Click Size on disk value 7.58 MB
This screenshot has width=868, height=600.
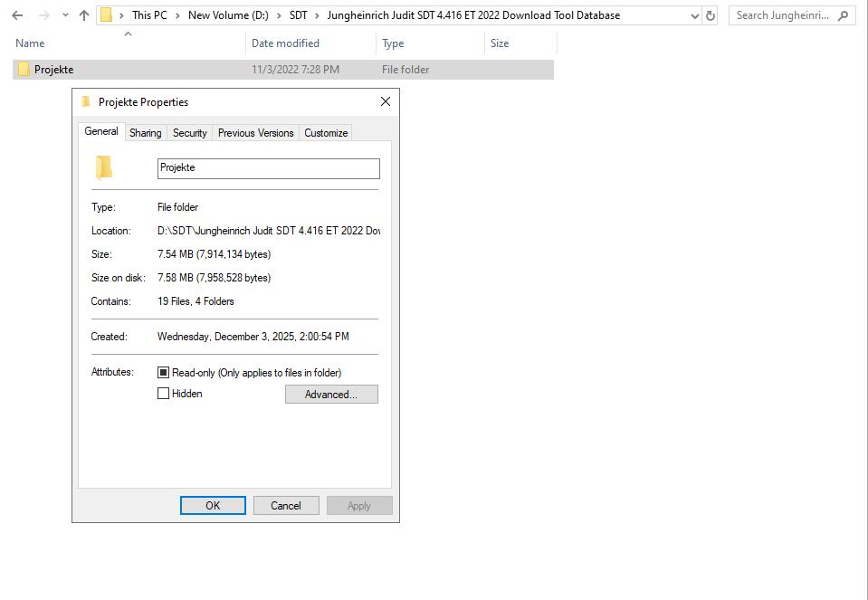215,278
